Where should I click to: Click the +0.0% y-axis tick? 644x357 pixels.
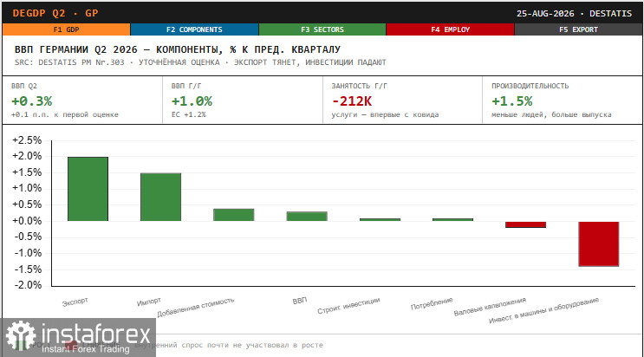click(27, 221)
